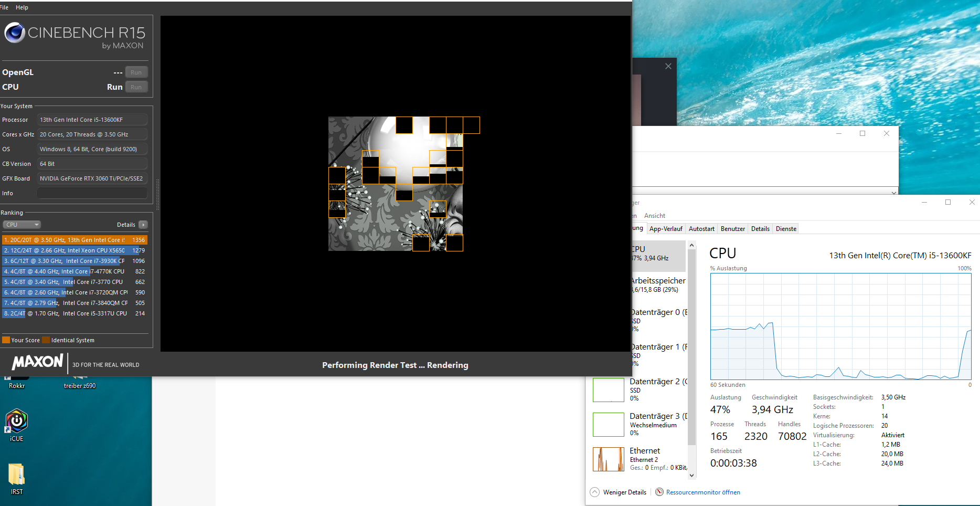Open the Ressourcenmonitor öffnen link
Screen dimensions: 980x506
pyautogui.click(x=703, y=492)
